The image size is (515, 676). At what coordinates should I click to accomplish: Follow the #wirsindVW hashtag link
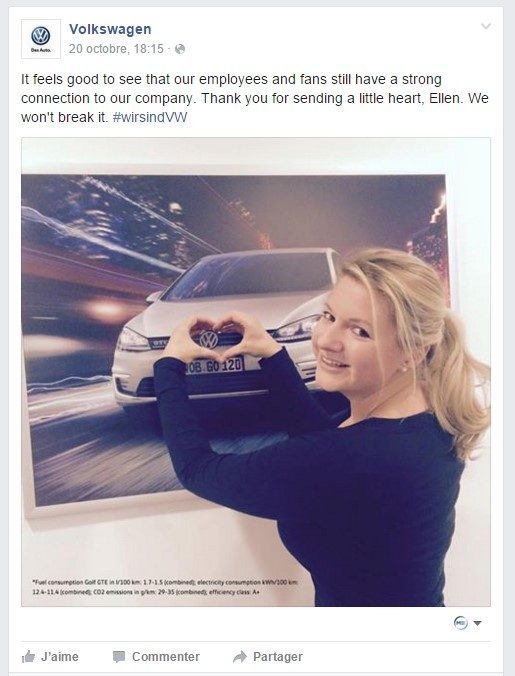tap(150, 117)
